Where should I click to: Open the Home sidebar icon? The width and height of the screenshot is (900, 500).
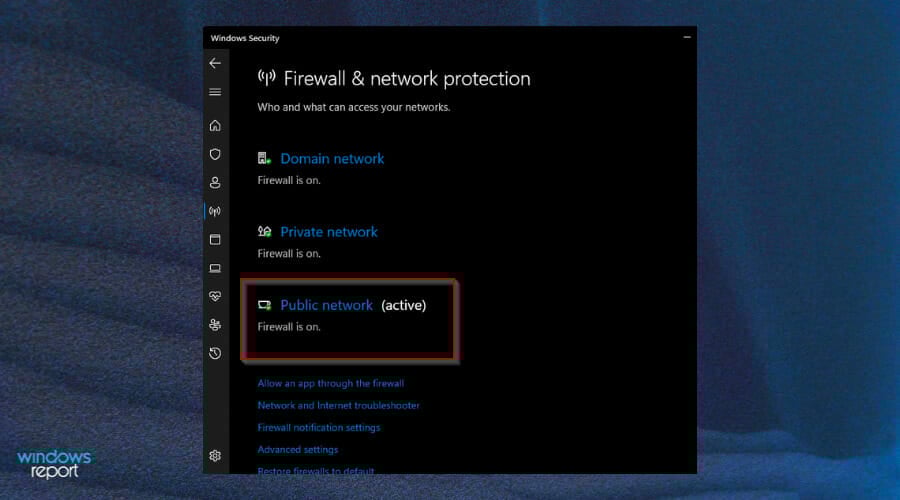tap(215, 125)
